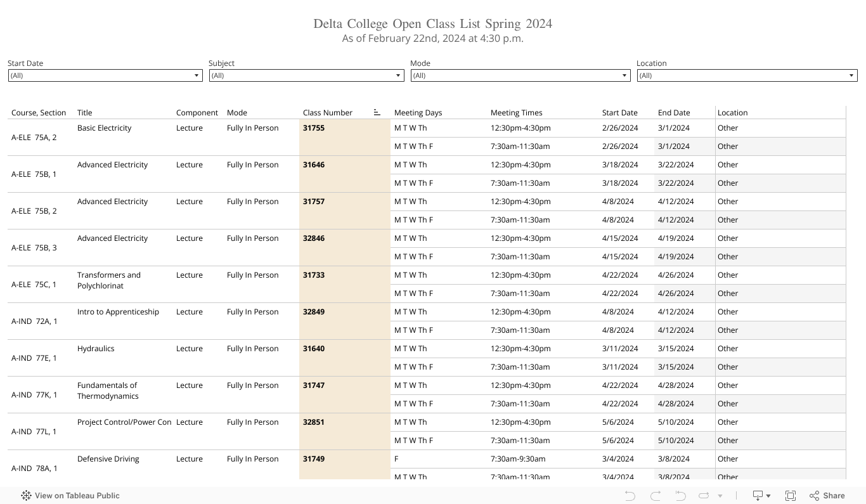Screen dimensions: 866x504
Task: Open the Start Date filter dropdown
Action: tap(197, 75)
